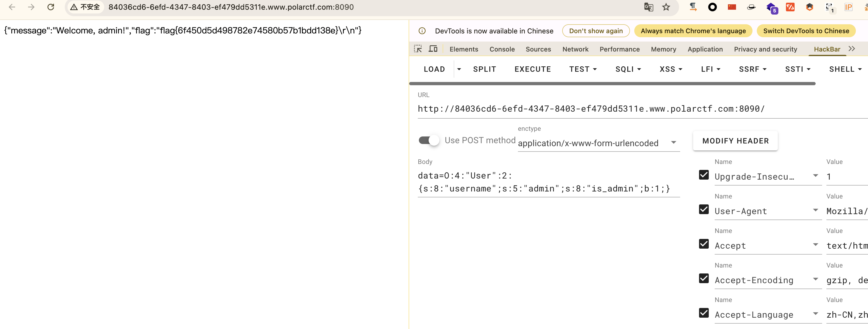Uncheck the Accept-Encoding header checkbox

point(704,279)
